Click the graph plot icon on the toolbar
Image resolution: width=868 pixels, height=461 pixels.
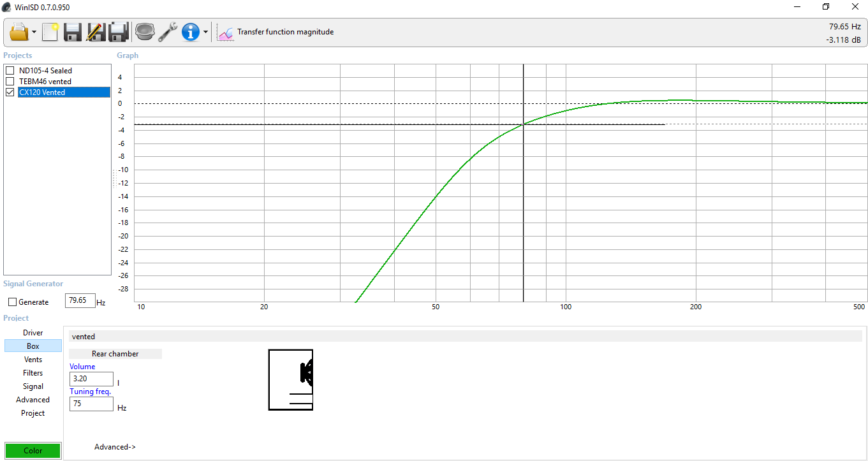pos(225,31)
